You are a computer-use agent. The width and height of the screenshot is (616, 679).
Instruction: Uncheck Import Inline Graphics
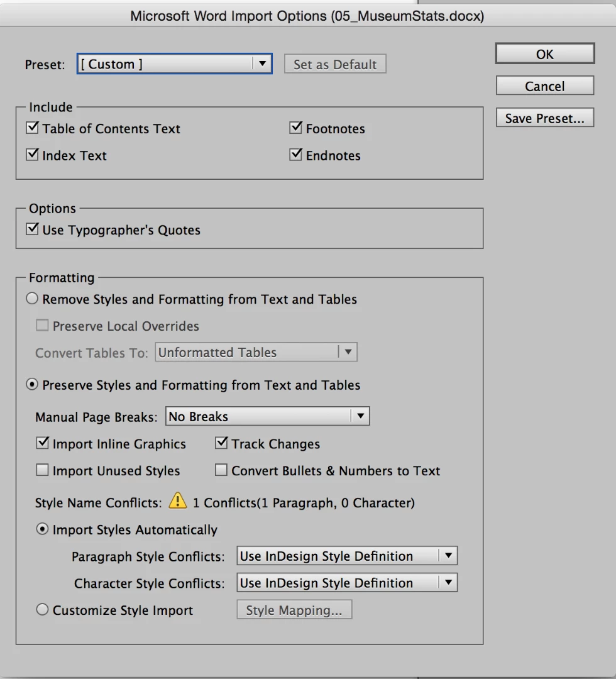(42, 443)
